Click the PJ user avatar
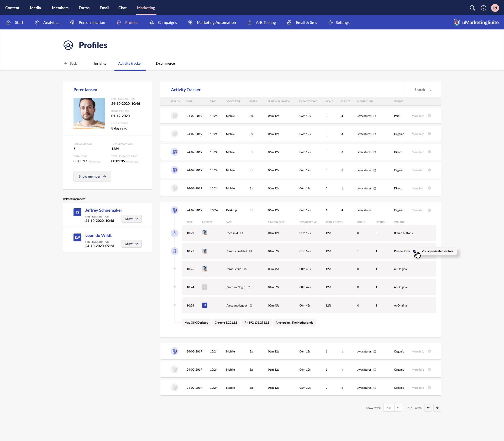Image resolution: width=504 pixels, height=441 pixels. (495, 8)
